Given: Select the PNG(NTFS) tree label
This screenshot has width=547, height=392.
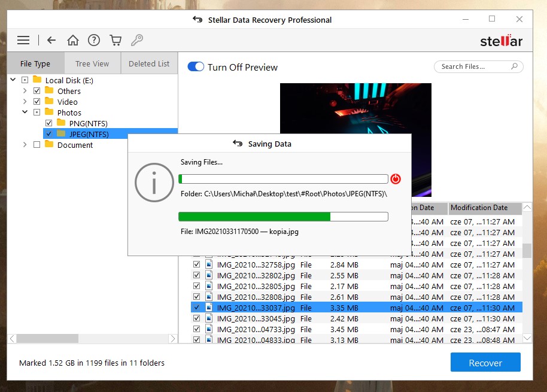Looking at the screenshot, I should (x=88, y=123).
